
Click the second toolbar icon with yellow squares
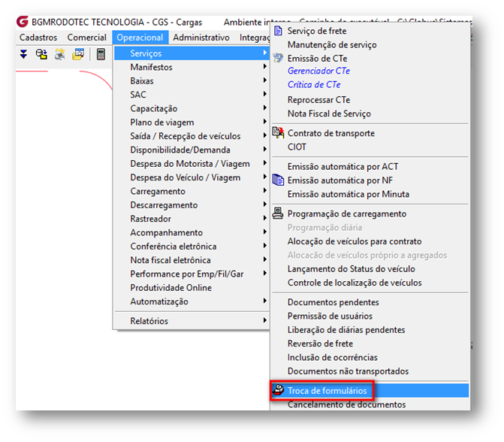(41, 54)
